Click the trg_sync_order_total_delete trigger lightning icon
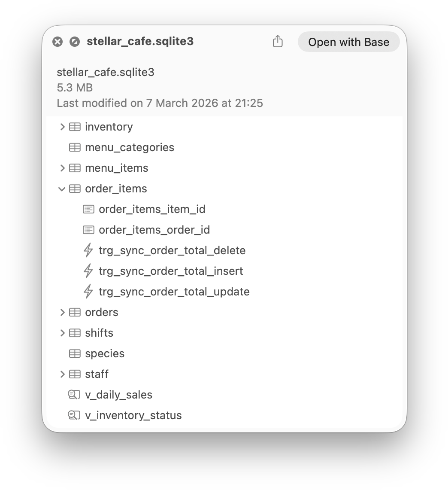 tap(88, 250)
